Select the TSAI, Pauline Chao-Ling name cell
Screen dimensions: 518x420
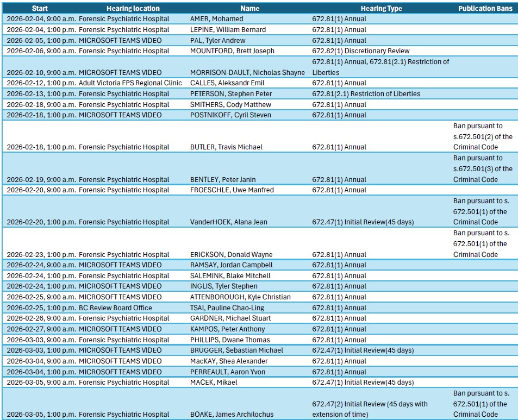[x=228, y=308]
